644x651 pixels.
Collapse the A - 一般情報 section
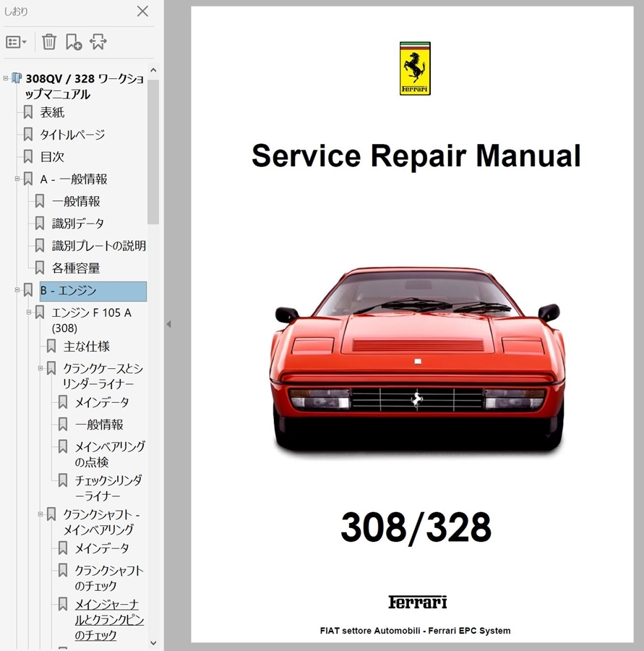tap(17, 179)
